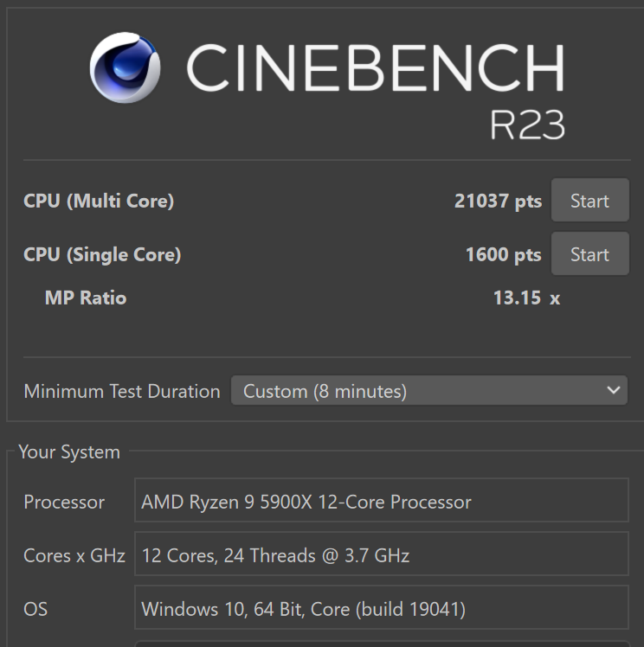
Task: Click the Processor label
Action: [64, 502]
